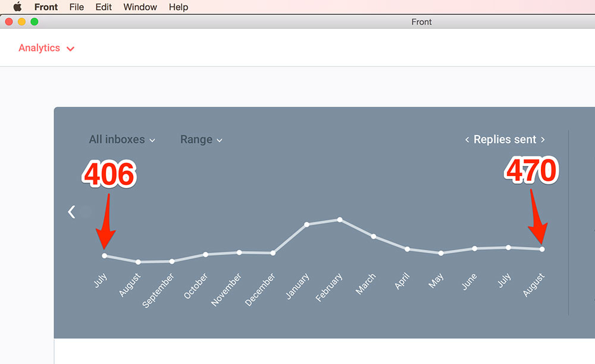Viewport: 595px width, 364px height.
Task: Open the Help menu
Action: tap(178, 7)
